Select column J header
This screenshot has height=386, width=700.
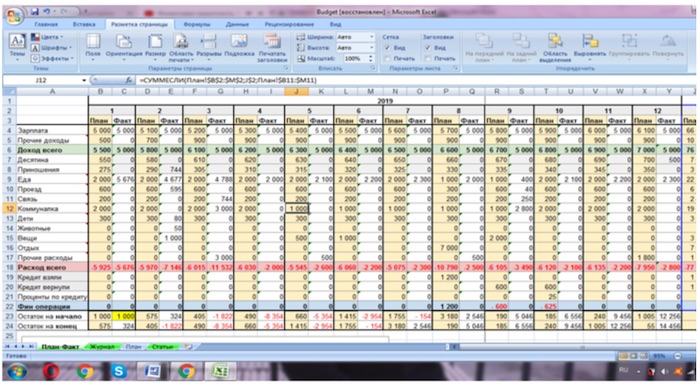click(296, 91)
